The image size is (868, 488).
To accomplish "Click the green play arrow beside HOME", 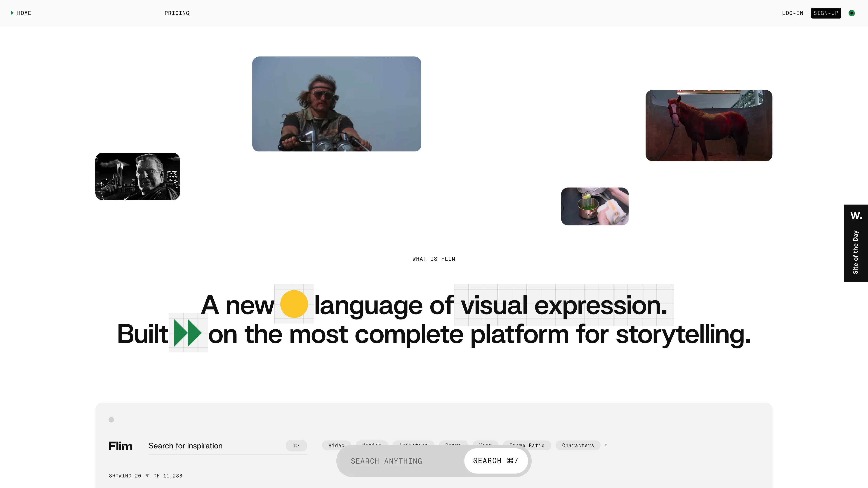I will pos(12,13).
